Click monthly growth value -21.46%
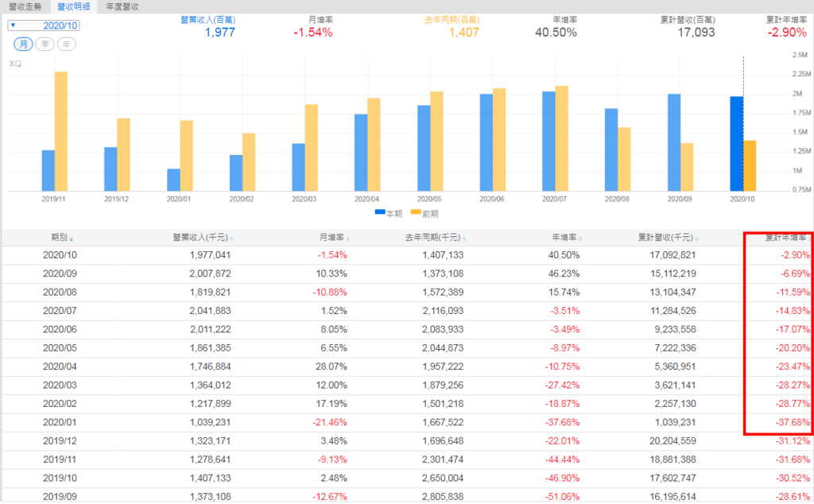The height and width of the screenshot is (504, 814). click(330, 422)
